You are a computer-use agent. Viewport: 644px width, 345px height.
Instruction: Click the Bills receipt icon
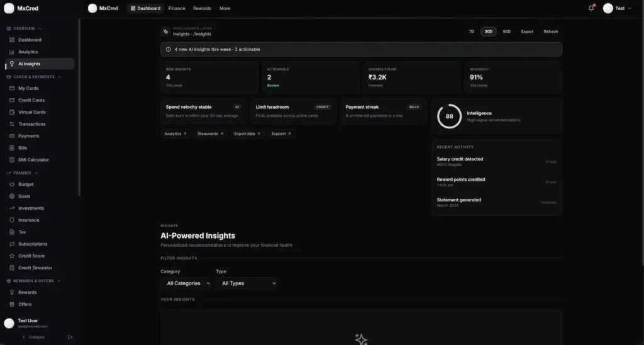[12, 147]
